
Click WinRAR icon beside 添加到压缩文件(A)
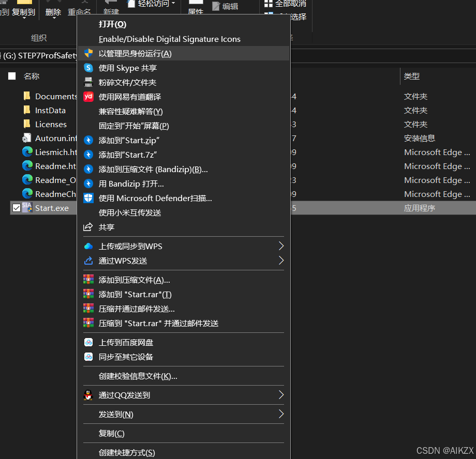(88, 280)
